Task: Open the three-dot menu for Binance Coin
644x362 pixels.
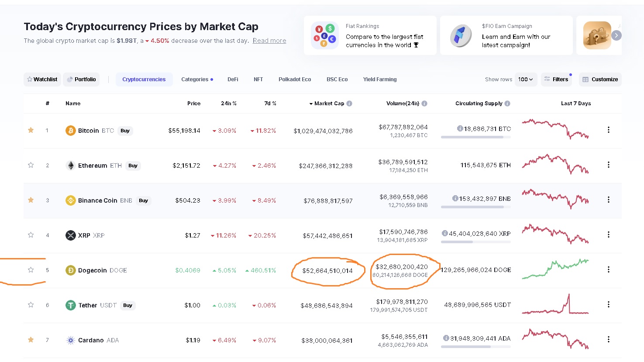Action: tap(608, 200)
